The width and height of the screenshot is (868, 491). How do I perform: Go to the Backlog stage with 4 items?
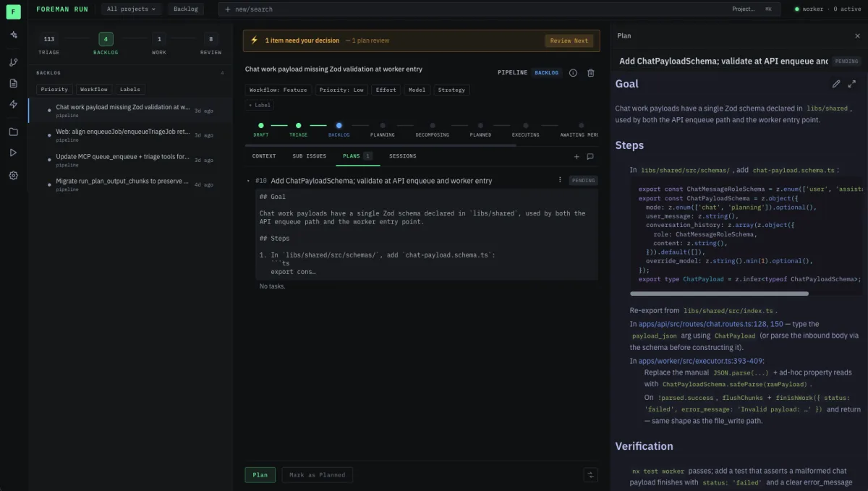coord(106,43)
